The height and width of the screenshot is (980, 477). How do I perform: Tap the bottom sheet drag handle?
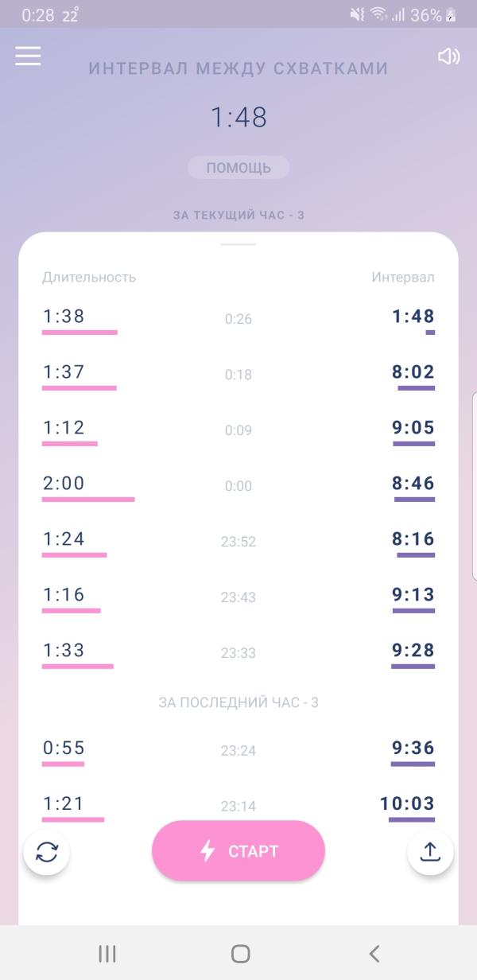[x=238, y=244]
